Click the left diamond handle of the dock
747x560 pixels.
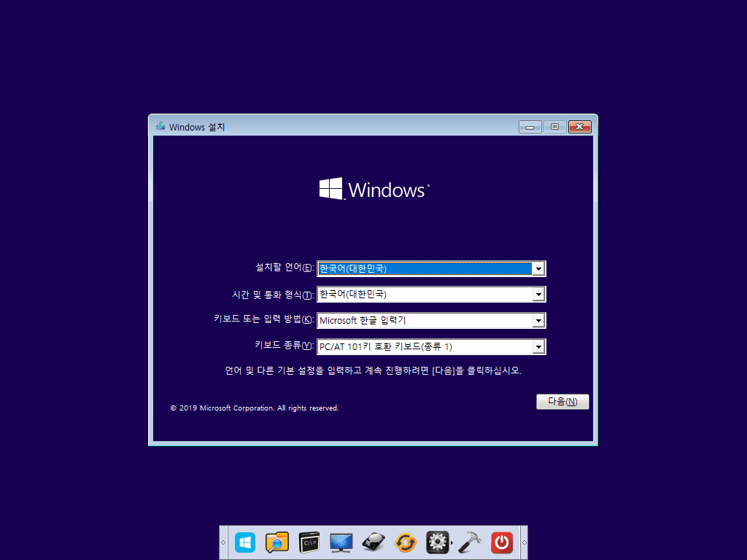(x=223, y=542)
